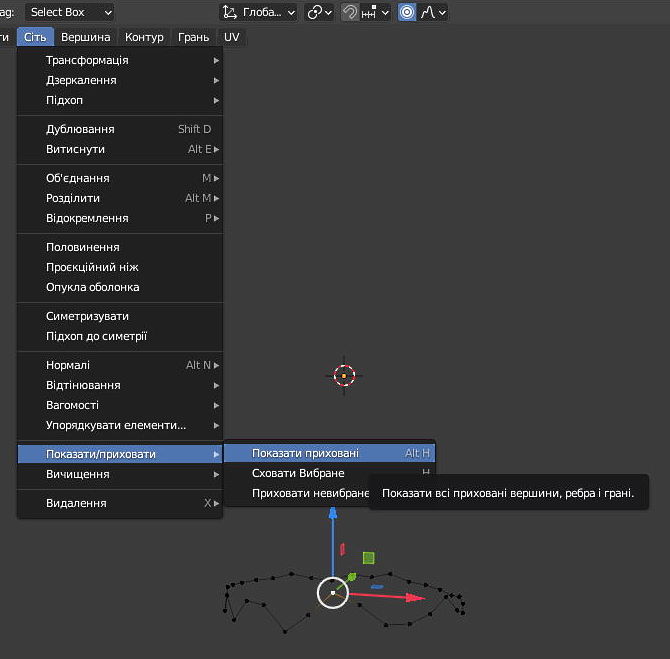Image resolution: width=670 pixels, height=659 pixels.
Task: Expand the Трансформація submenu
Action: [120, 60]
